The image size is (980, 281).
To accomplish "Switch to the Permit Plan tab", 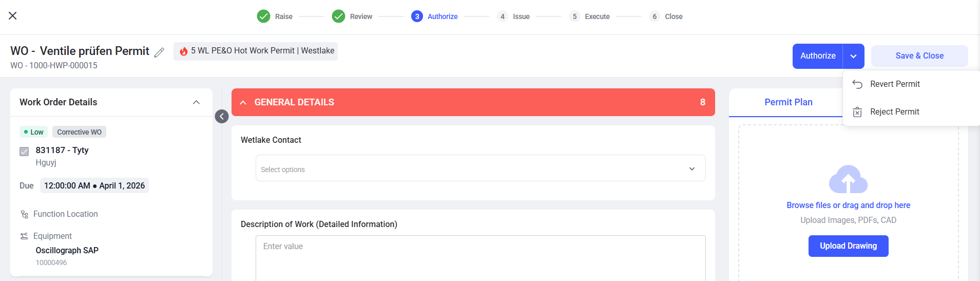I will [789, 102].
